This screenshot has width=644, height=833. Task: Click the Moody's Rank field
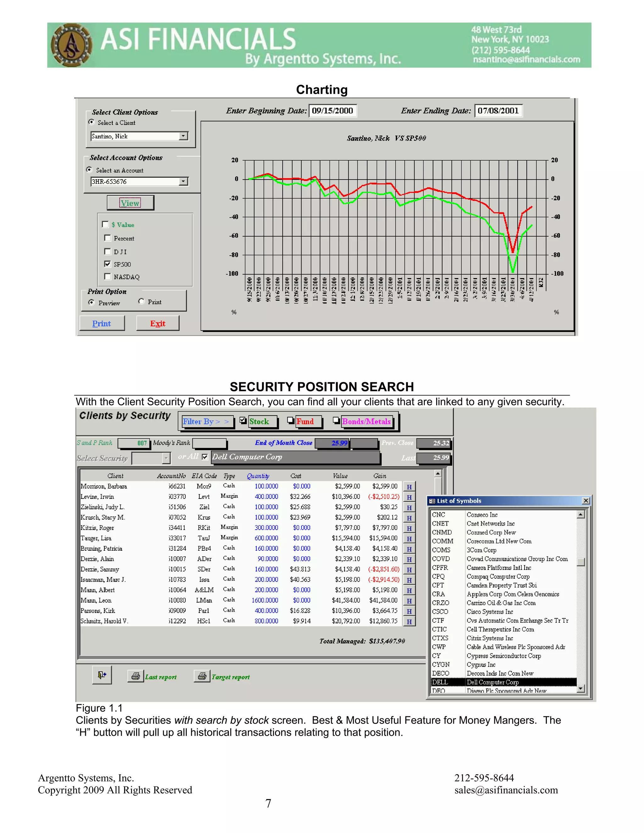pos(209,443)
